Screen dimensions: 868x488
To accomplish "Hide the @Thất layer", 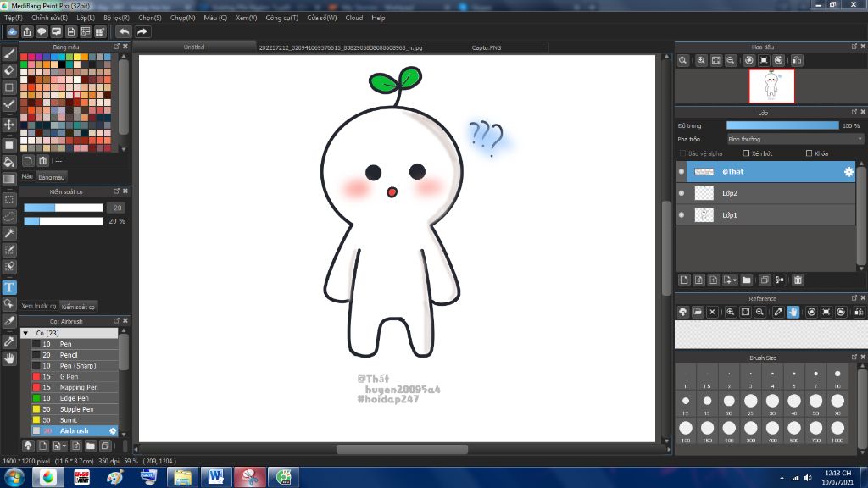I will pyautogui.click(x=682, y=171).
